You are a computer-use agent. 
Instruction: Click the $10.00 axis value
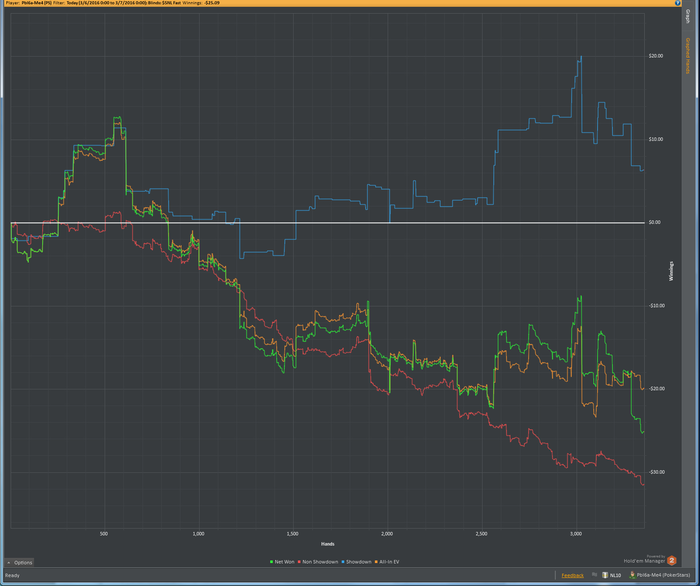coord(656,139)
